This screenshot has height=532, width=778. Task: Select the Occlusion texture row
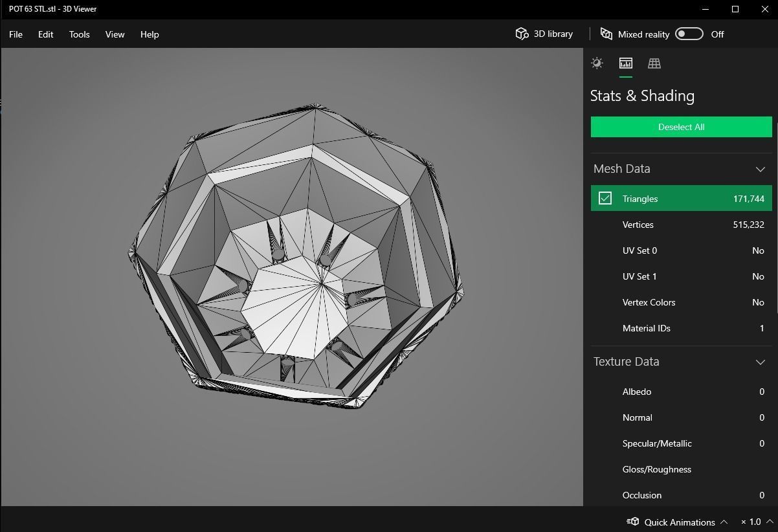click(681, 495)
